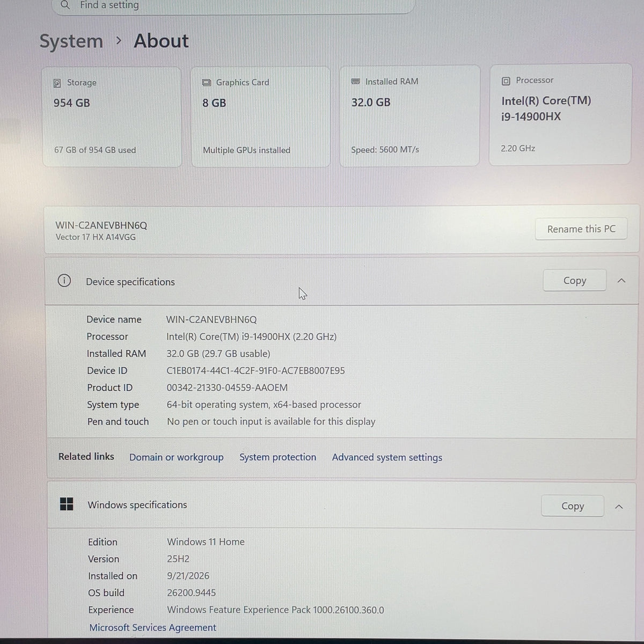Viewport: 644px width, 644px height.
Task: Click the install date 9/21/2026
Action: click(x=188, y=576)
